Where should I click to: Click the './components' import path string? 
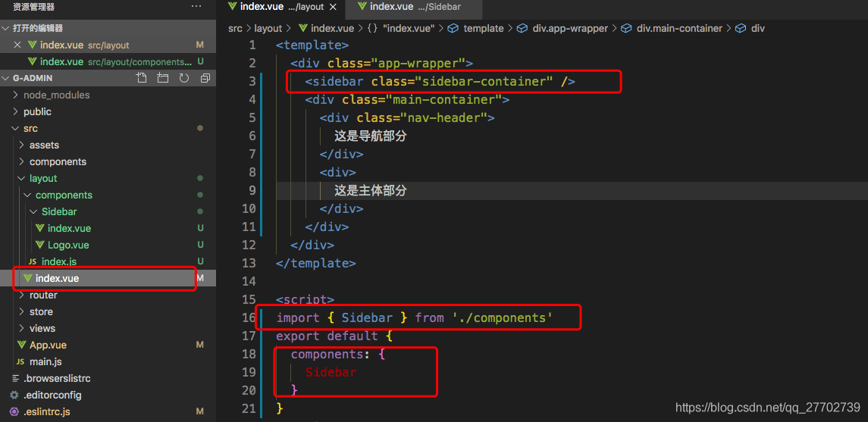(503, 317)
